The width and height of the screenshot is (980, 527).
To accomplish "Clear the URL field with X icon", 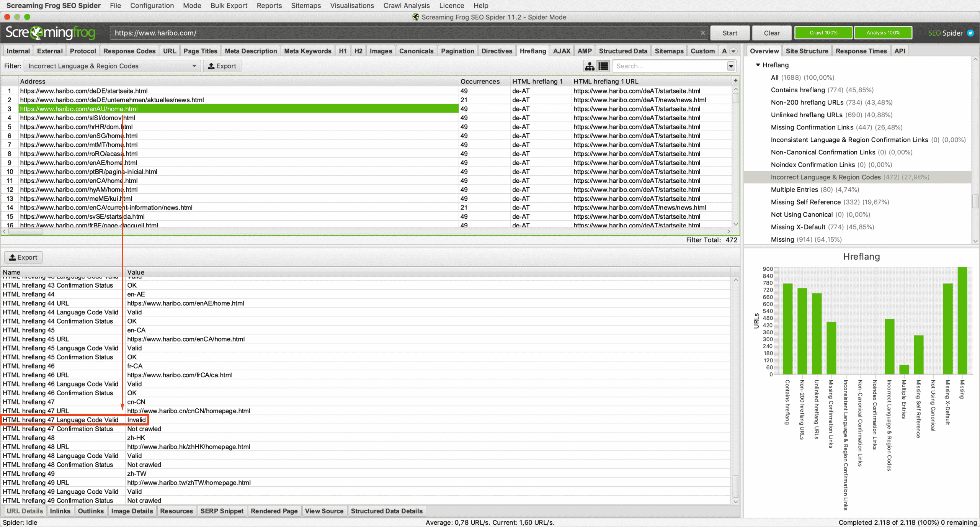I will point(703,33).
